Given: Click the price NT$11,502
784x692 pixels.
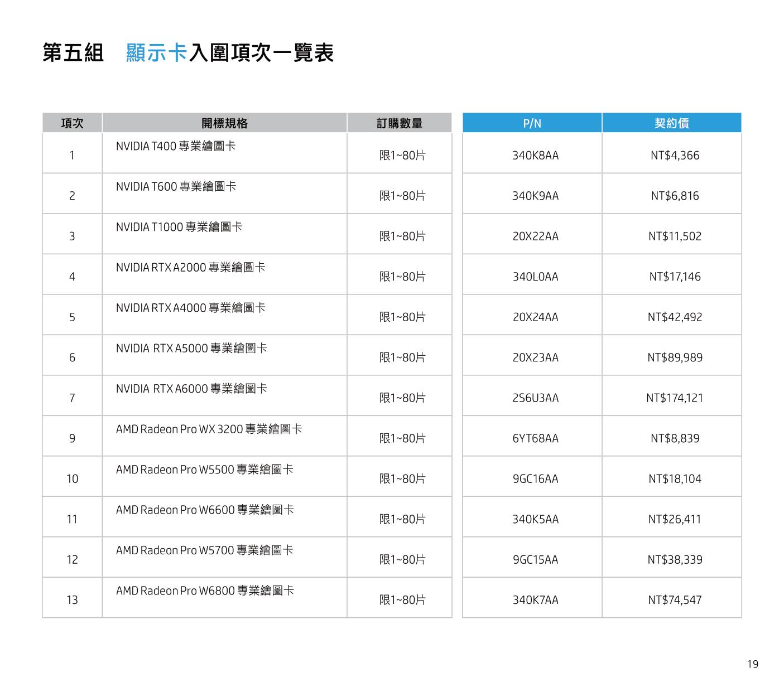Looking at the screenshot, I should coord(675,236).
